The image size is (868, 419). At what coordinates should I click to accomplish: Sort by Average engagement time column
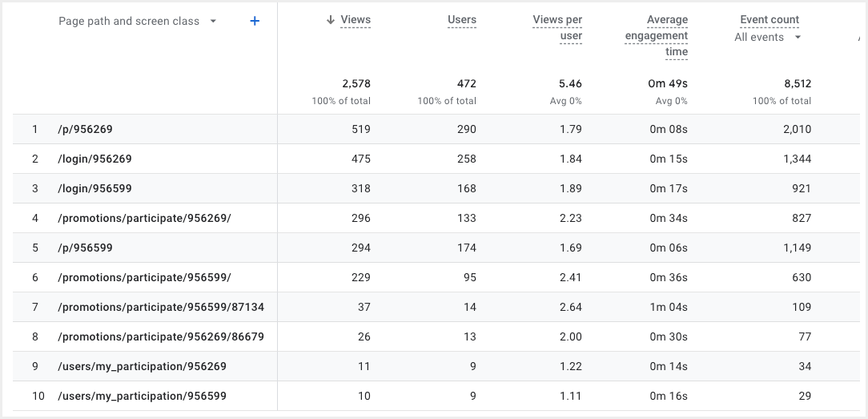(x=656, y=35)
